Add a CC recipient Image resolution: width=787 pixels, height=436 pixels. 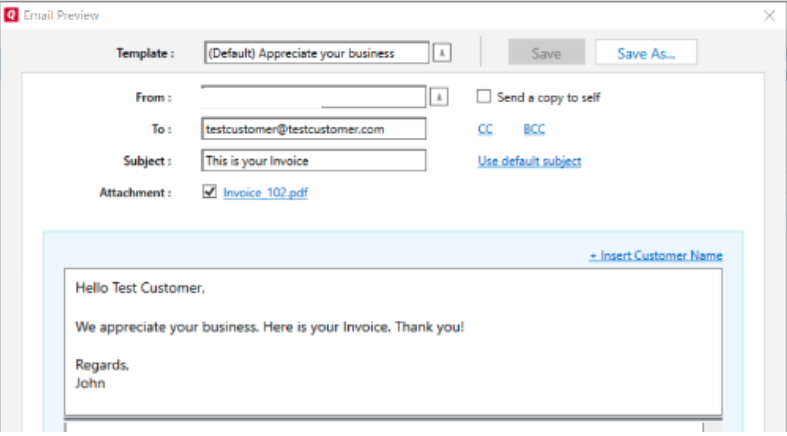tap(485, 129)
